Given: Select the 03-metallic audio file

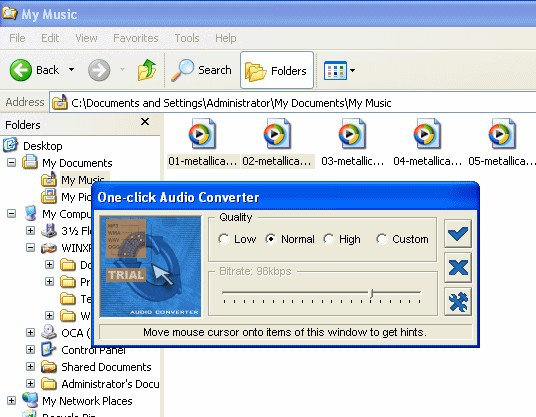Looking at the screenshot, I should click(x=352, y=143).
